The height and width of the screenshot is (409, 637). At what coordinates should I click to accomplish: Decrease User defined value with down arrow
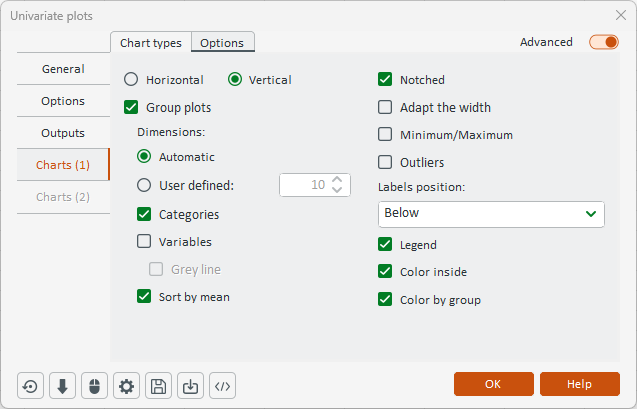click(337, 190)
